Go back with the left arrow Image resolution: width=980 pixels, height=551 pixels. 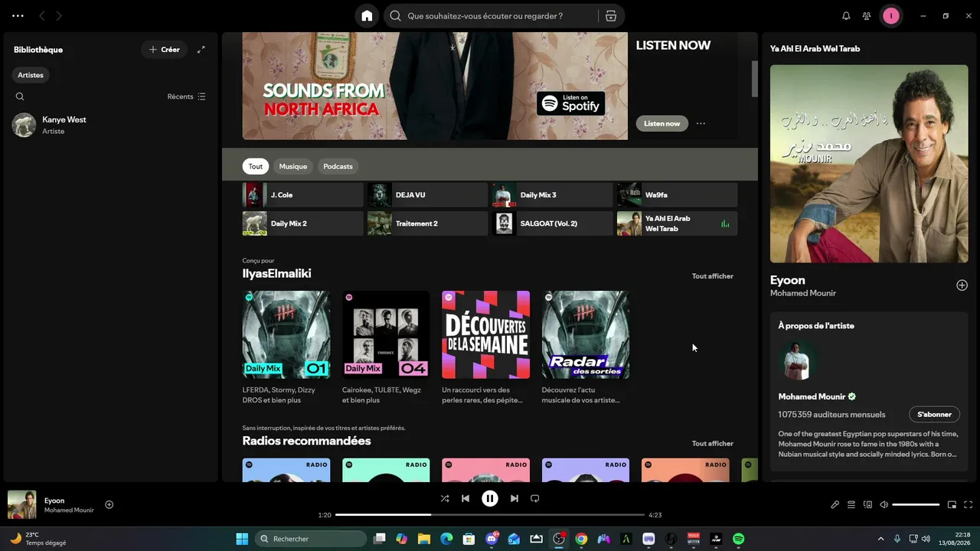click(x=42, y=16)
